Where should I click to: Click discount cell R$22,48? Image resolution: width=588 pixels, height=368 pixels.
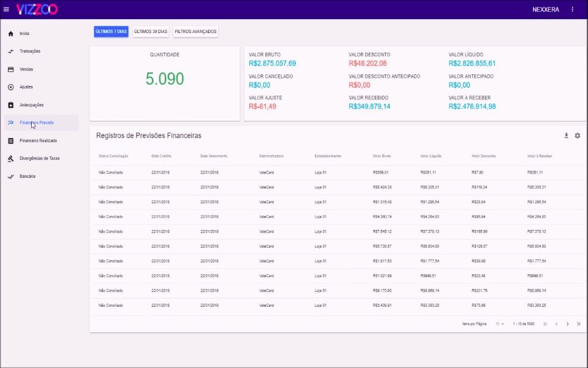(x=478, y=276)
